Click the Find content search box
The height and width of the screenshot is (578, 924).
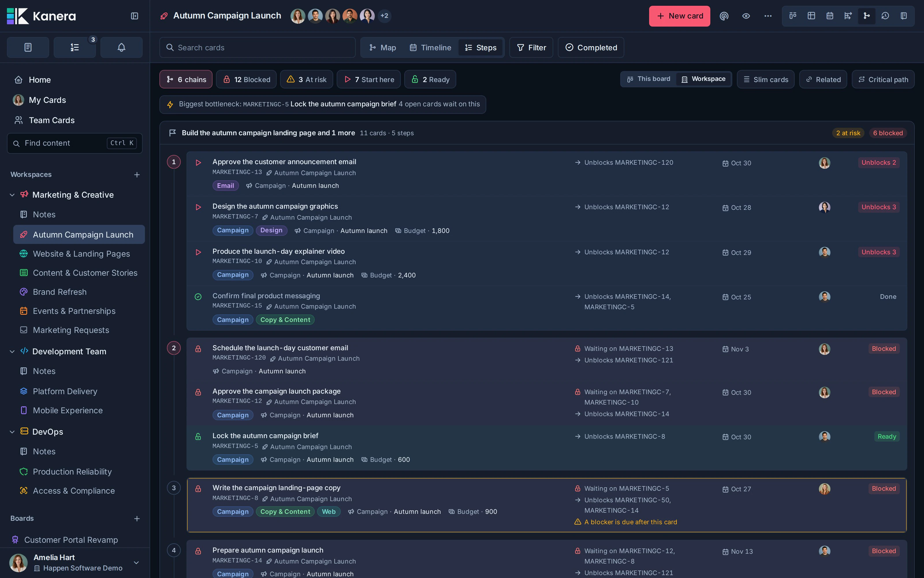tap(75, 143)
